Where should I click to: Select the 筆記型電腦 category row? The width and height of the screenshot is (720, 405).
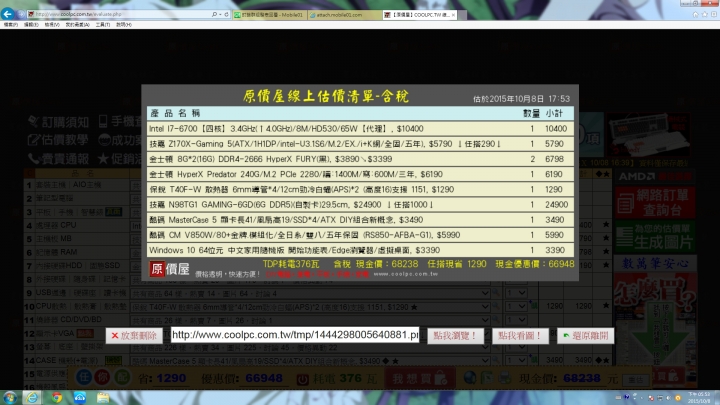(76, 198)
